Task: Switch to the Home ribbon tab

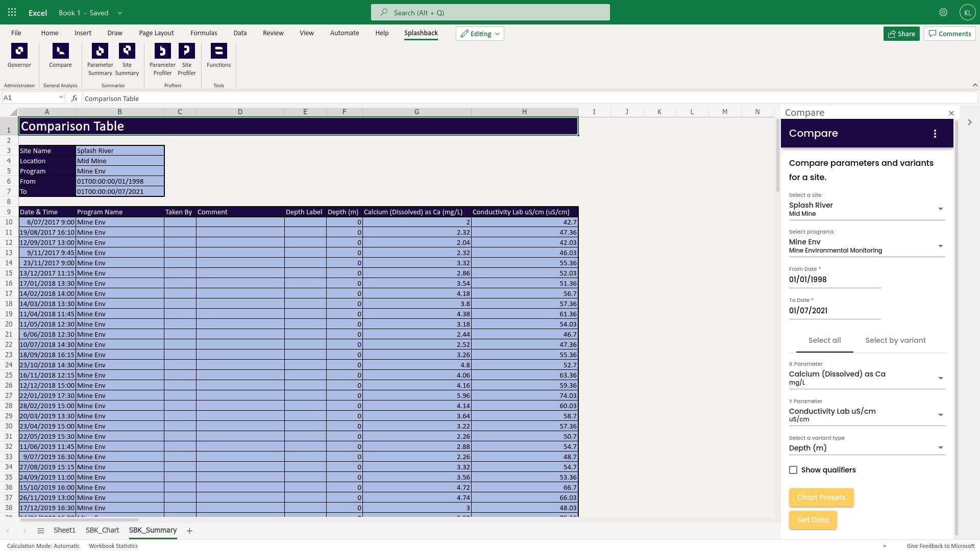Action: tap(50, 33)
